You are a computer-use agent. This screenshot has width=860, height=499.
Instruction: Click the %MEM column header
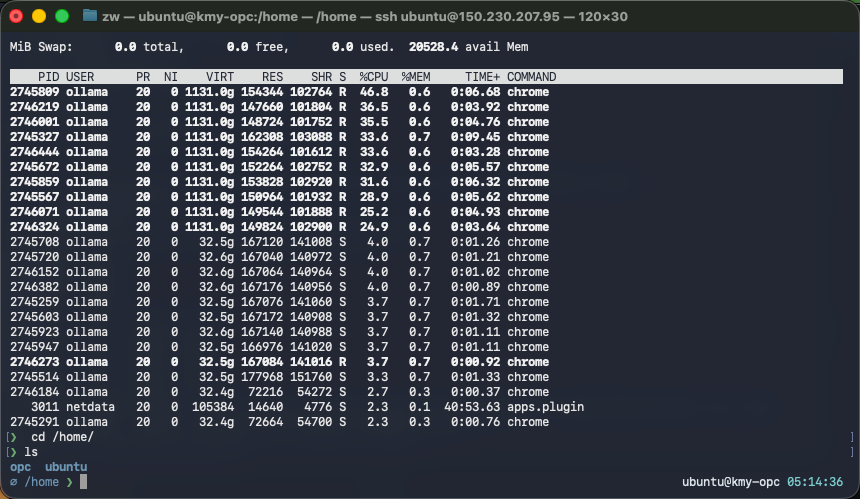[x=416, y=77]
